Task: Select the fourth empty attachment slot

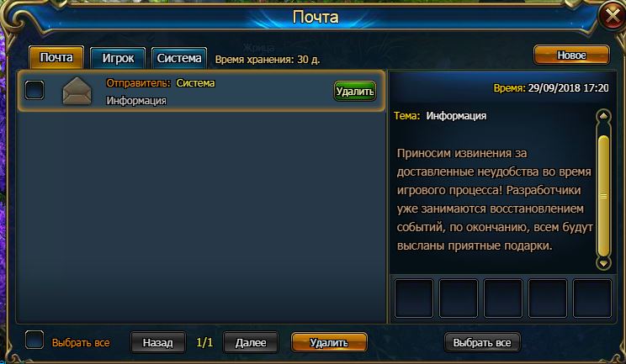Action: pos(548,298)
